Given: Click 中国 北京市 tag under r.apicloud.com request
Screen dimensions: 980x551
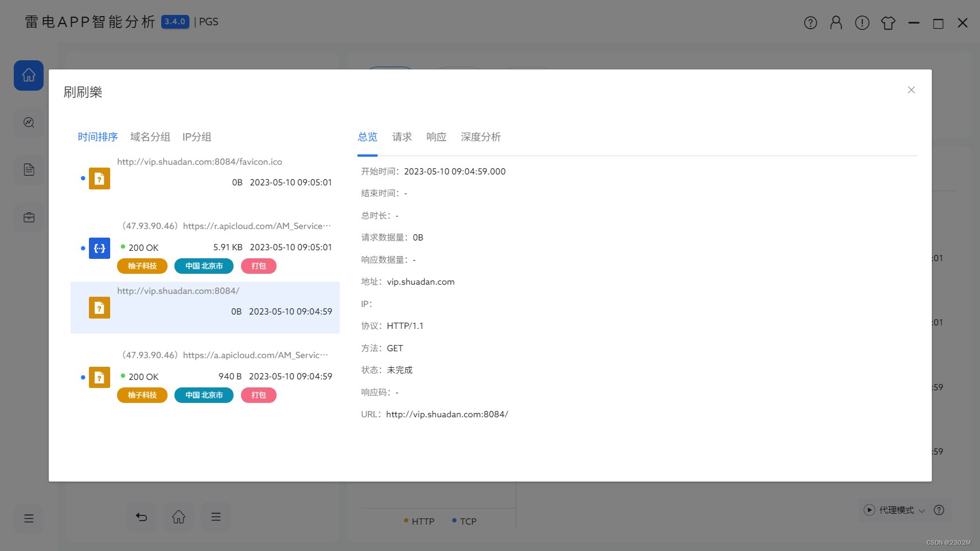Looking at the screenshot, I should tap(204, 266).
